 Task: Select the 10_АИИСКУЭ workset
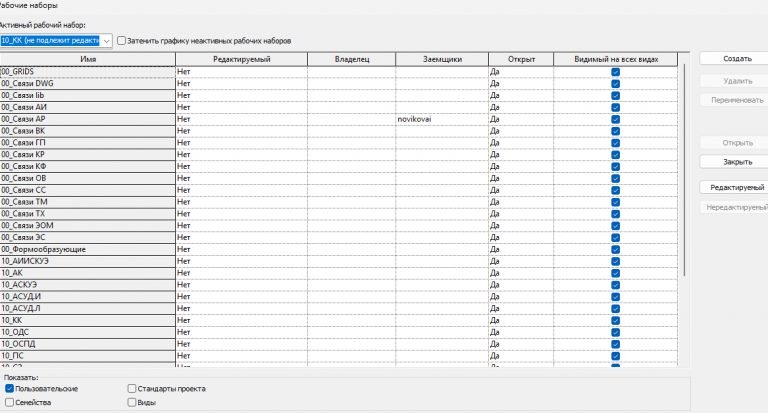click(88, 261)
